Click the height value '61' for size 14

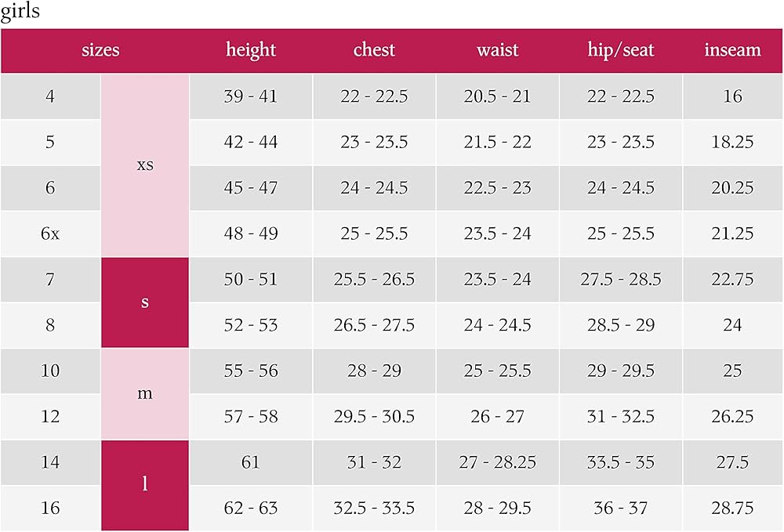pos(251,462)
